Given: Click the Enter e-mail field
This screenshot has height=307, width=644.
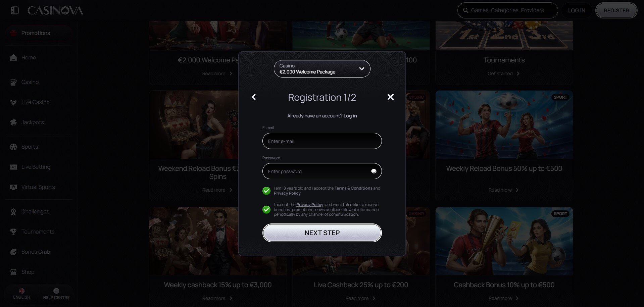Looking at the screenshot, I should click(322, 141).
